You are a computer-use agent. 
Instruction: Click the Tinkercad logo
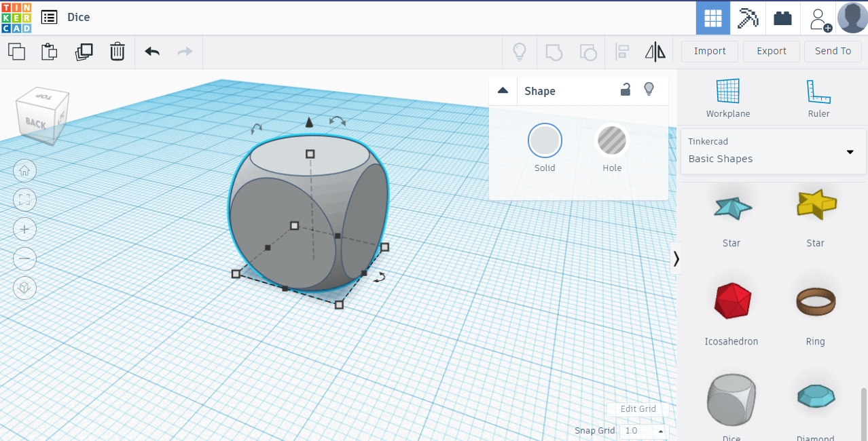coord(16,18)
